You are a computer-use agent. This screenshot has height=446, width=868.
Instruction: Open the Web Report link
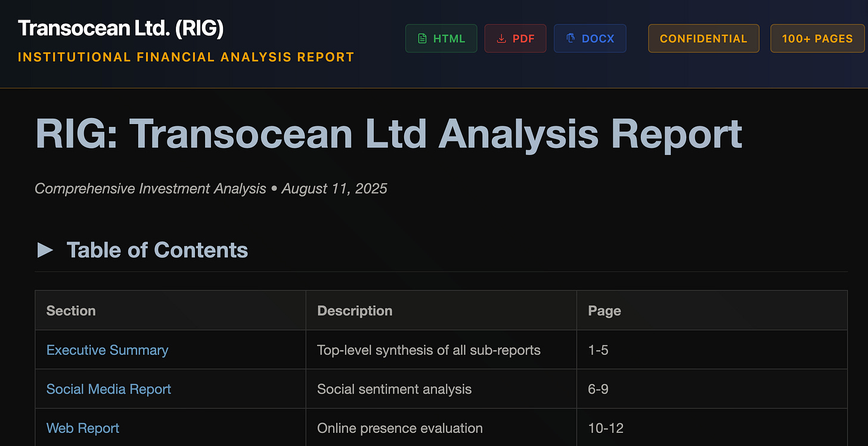83,428
